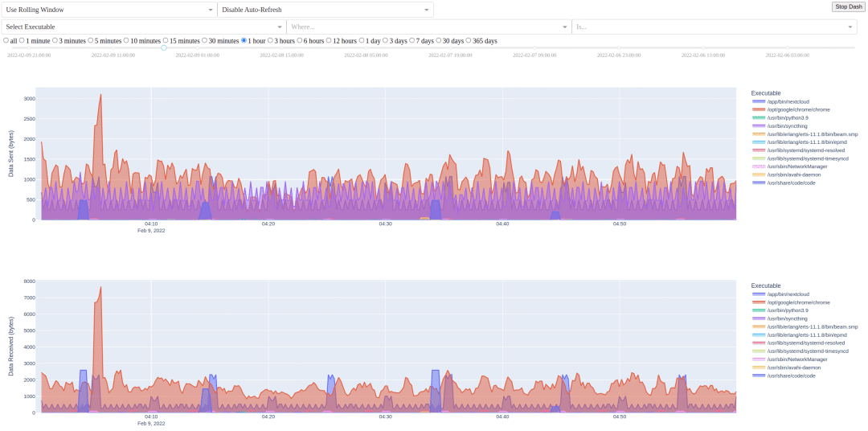The height and width of the screenshot is (431, 868).
Task: Toggle epmd trace in Data Sent legend
Action: click(x=800, y=142)
